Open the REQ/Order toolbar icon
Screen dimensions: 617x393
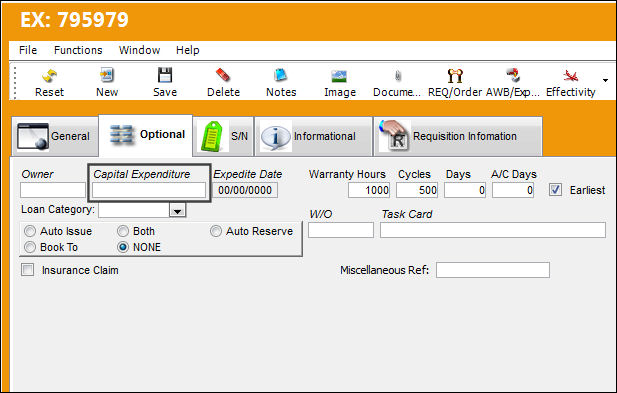[x=455, y=76]
